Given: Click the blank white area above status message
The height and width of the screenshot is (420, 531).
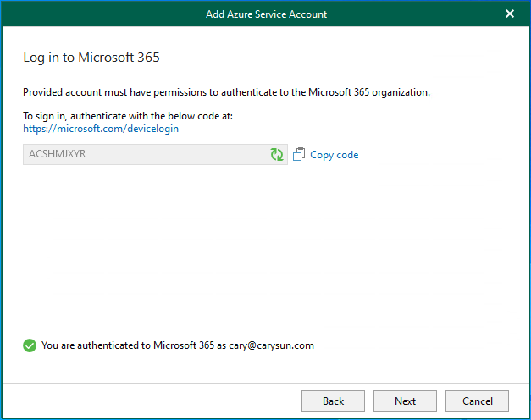Looking at the screenshot, I should (x=265, y=254).
